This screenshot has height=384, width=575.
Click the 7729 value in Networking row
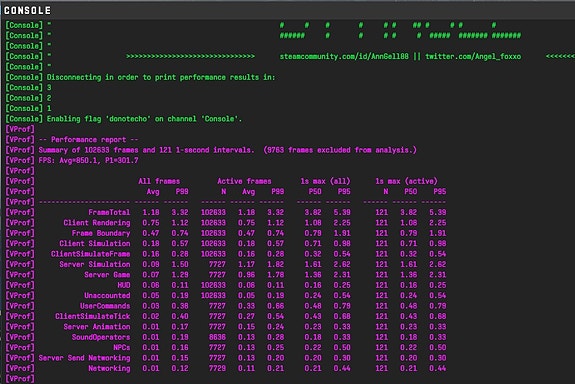(x=217, y=368)
